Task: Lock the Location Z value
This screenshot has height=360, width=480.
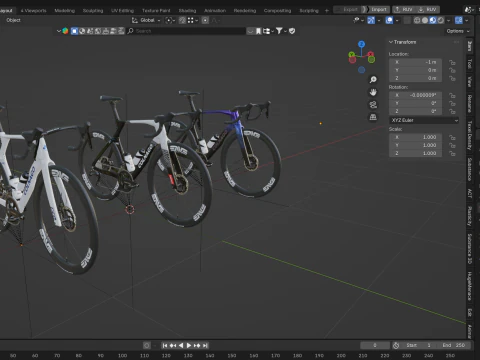Action: (452, 78)
